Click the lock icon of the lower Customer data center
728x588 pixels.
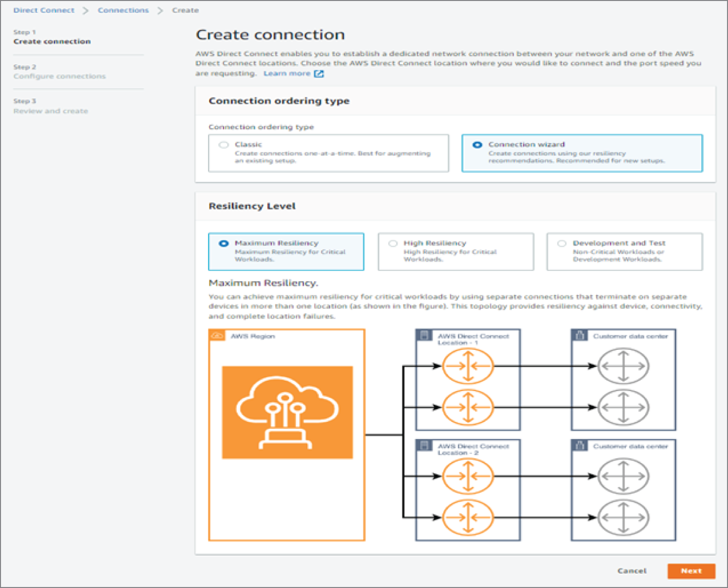(x=580, y=446)
